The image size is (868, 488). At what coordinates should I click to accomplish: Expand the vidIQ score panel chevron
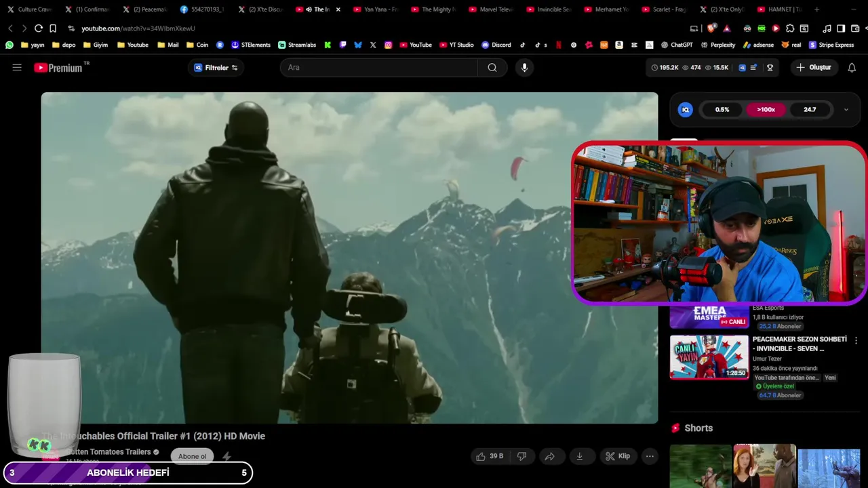pyautogui.click(x=846, y=110)
